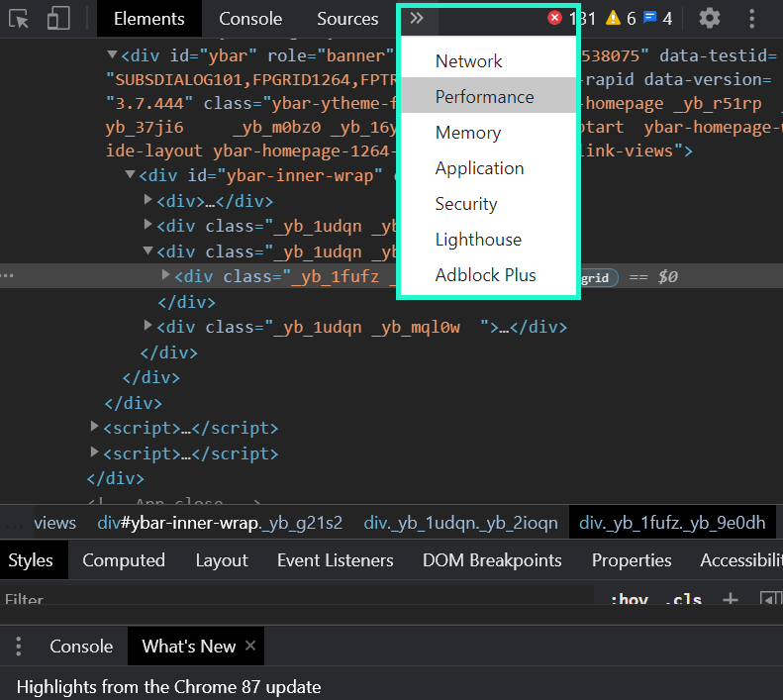Expand the first script node

pos(94,426)
